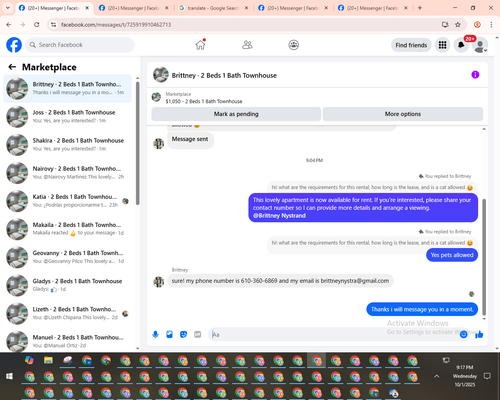Screen dimensions: 500x400
Task: Click the chat message scrollbar
Action: coord(484,257)
